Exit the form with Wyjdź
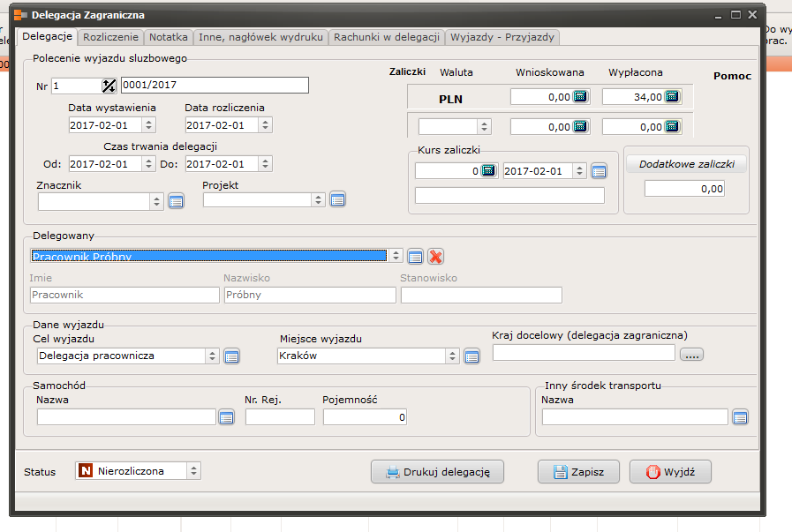This screenshot has width=792, height=532. point(670,472)
